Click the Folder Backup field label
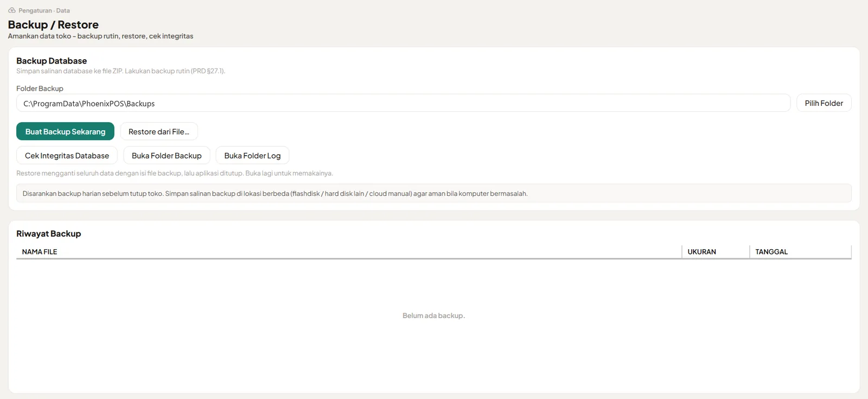Screen dimensions: 868x399 [x=40, y=88]
